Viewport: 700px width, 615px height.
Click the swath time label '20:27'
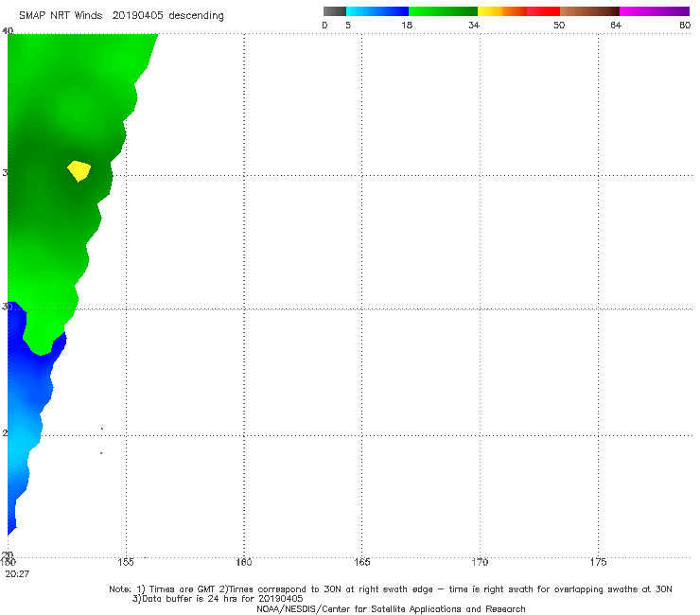coord(17,574)
